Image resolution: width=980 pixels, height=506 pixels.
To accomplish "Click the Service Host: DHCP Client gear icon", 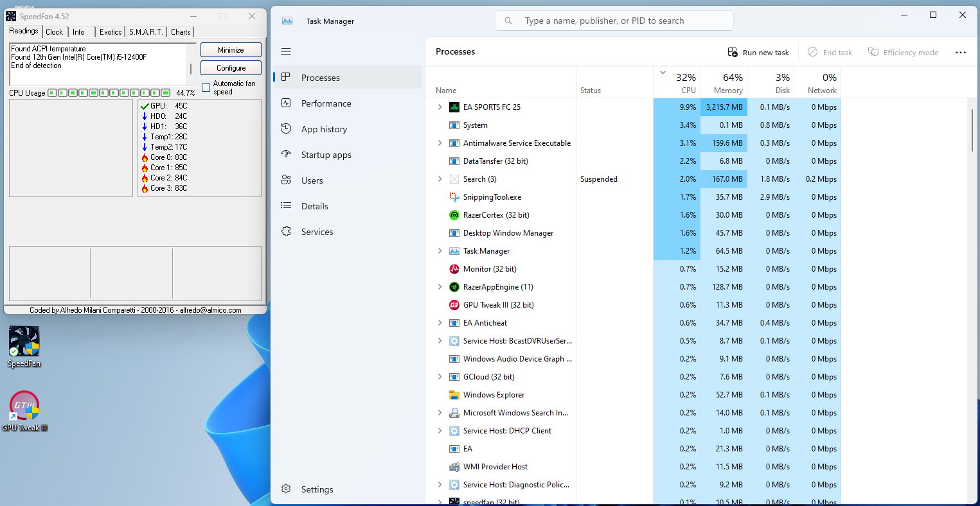I will tap(454, 431).
